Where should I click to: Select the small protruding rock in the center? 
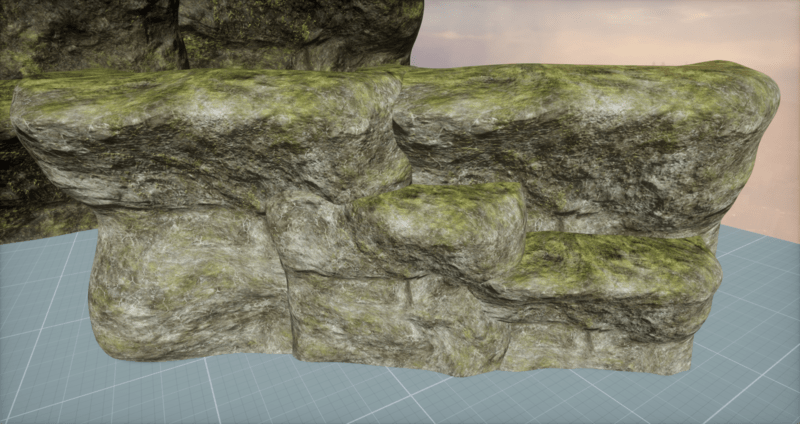[x=440, y=225]
